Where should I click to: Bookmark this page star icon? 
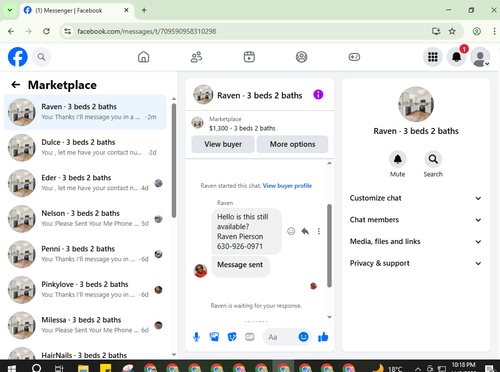coord(452,31)
